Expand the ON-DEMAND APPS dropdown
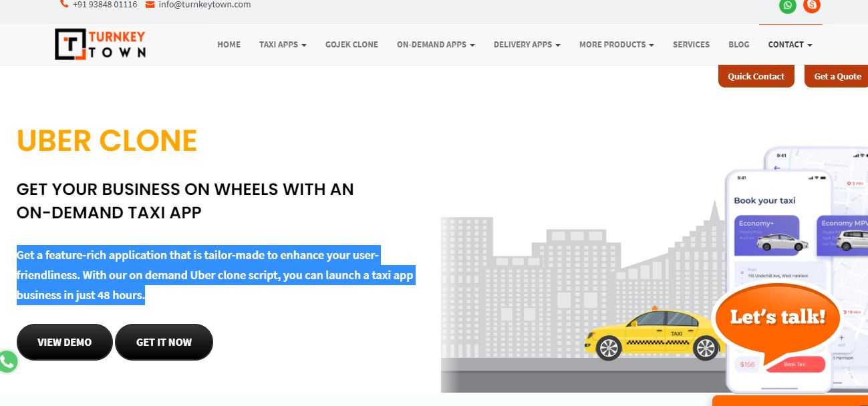Image resolution: width=868 pixels, height=406 pixels. (x=436, y=45)
